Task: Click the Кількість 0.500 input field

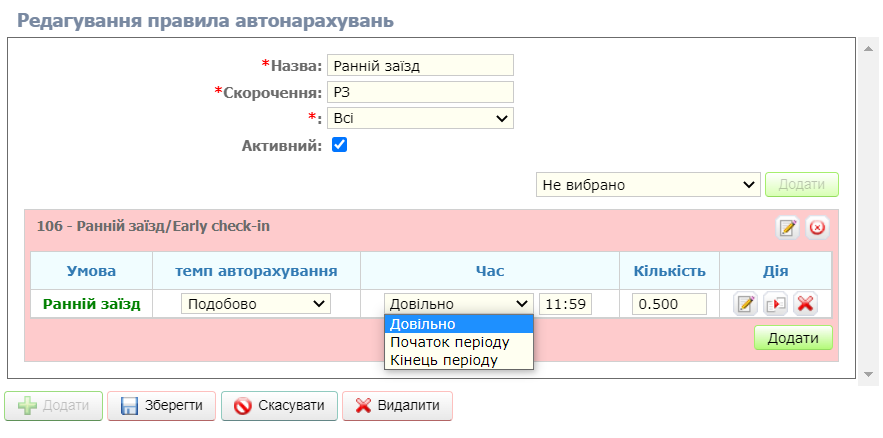Action: pyautogui.click(x=669, y=304)
